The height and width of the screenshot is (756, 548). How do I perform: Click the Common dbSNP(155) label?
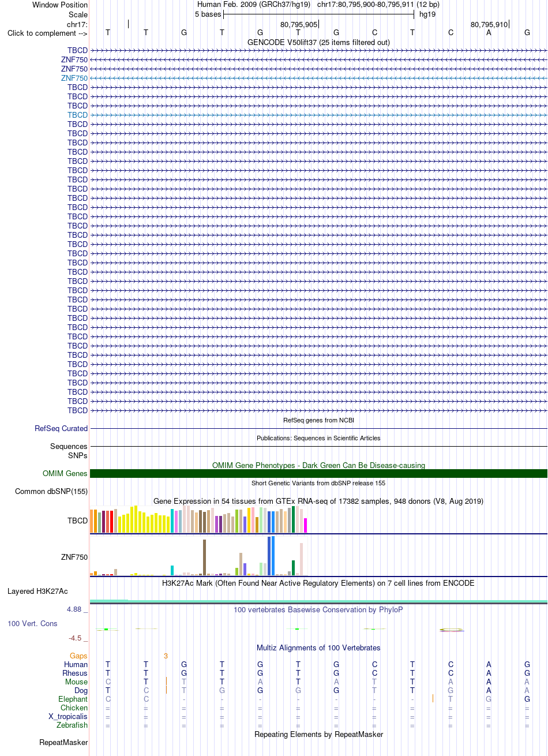pos(51,492)
